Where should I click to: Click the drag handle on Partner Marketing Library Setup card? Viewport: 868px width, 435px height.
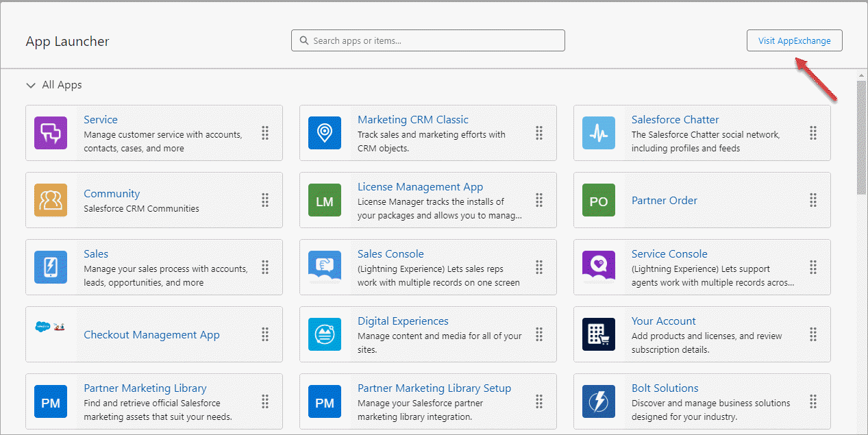click(x=539, y=401)
